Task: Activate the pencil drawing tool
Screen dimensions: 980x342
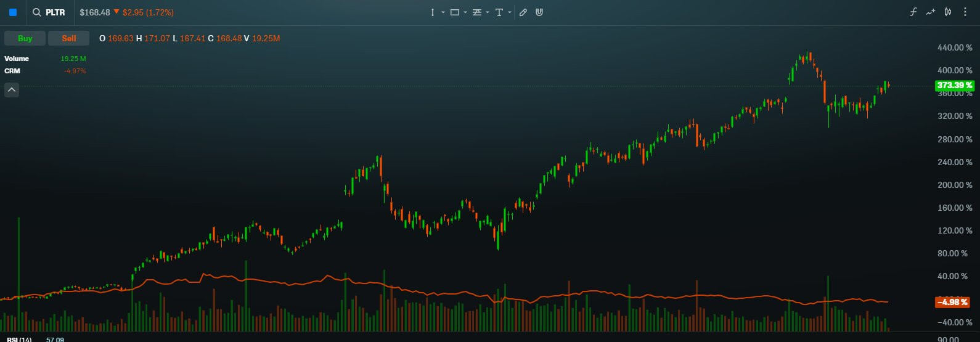Action: coord(523,12)
